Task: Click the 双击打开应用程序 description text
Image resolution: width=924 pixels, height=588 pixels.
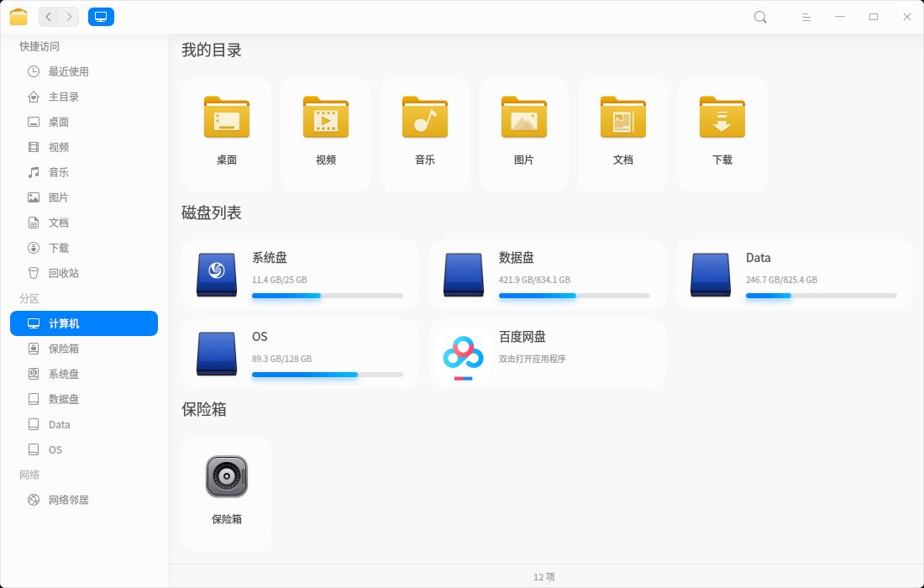Action: 532,359
